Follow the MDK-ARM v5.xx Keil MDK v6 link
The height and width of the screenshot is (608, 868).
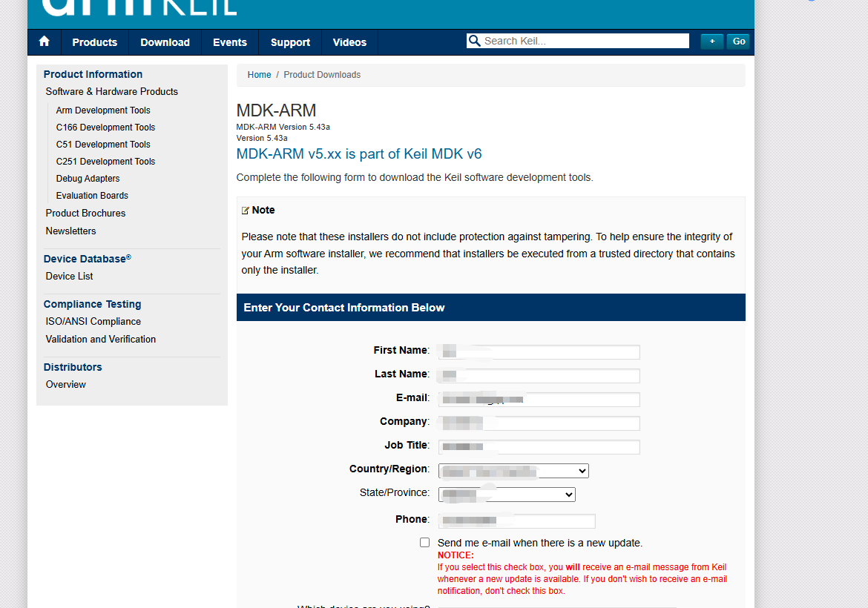[x=359, y=154]
